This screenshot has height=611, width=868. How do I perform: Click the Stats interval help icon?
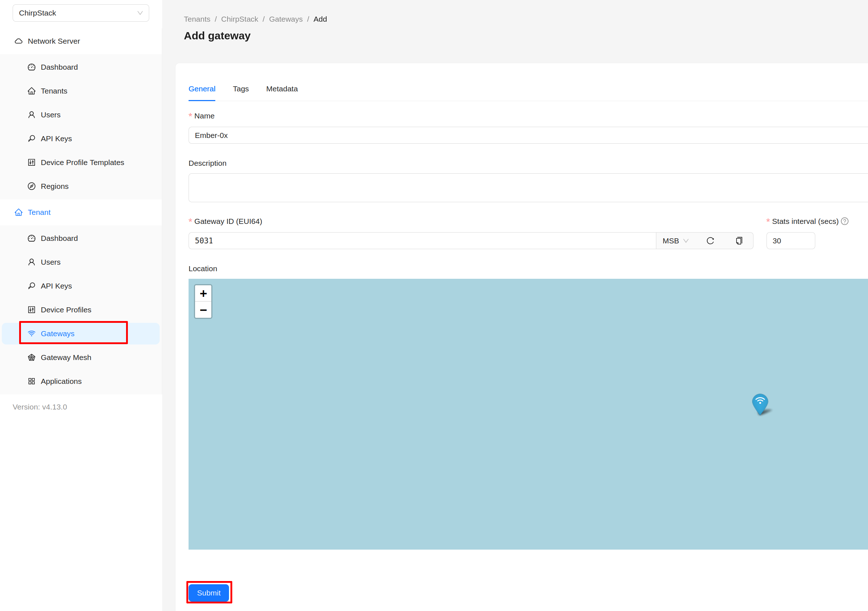[x=845, y=221]
